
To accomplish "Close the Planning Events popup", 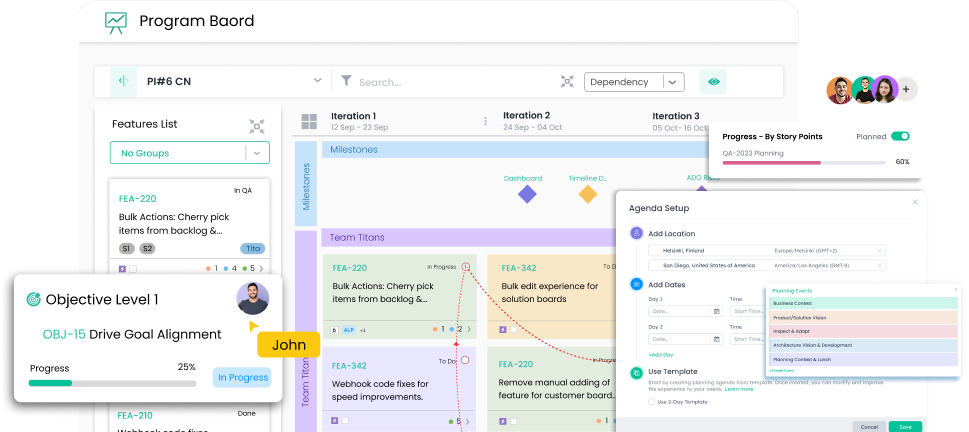I will (x=954, y=290).
